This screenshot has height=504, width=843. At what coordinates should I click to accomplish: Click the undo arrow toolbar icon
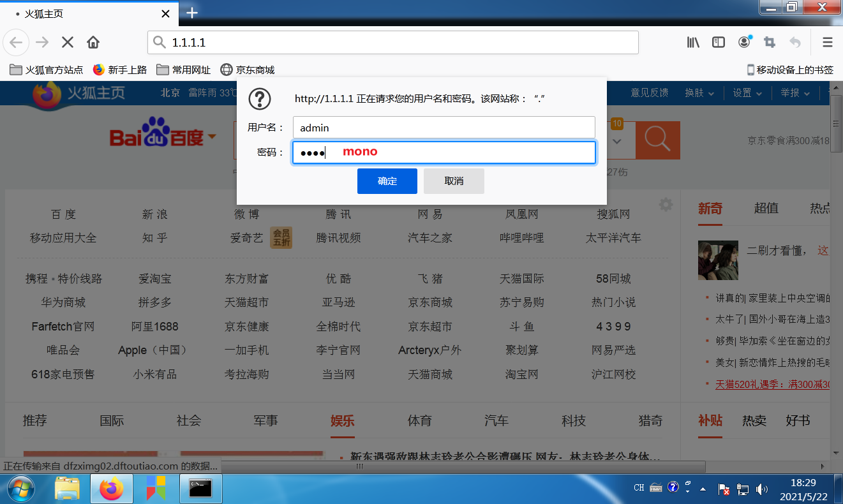coord(795,43)
